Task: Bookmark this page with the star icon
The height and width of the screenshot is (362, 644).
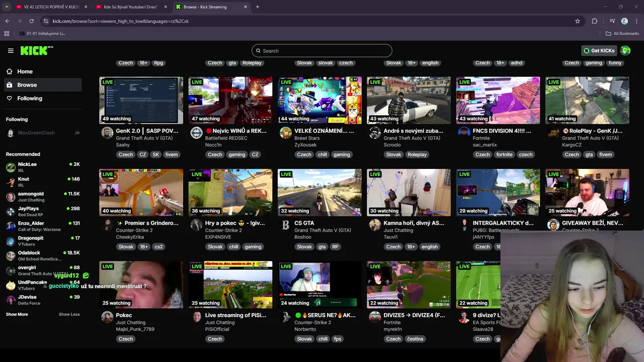Action: pos(578,21)
